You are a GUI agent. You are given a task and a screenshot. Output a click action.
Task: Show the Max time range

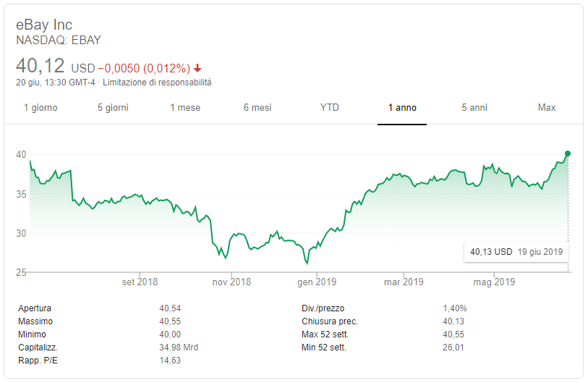click(547, 108)
